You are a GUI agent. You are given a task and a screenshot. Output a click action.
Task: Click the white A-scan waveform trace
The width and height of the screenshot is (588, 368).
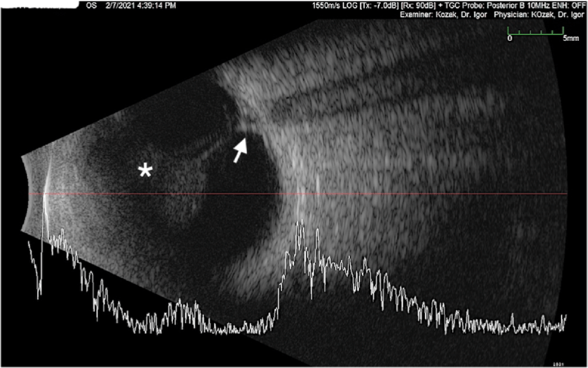pos(297,277)
